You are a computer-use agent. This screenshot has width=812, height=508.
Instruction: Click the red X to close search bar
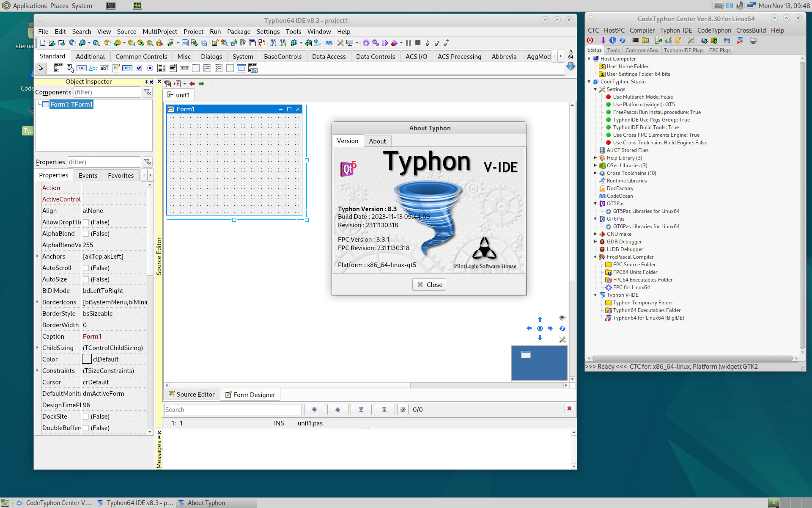tap(569, 409)
